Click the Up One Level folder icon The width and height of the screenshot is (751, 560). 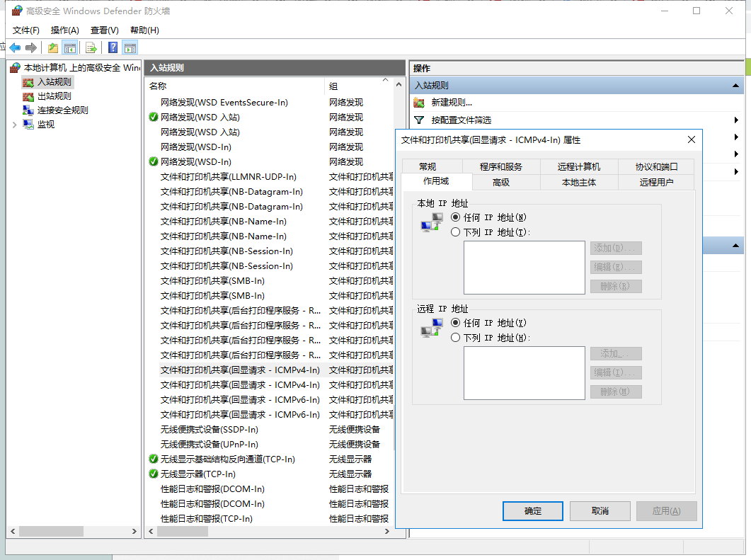click(x=53, y=48)
